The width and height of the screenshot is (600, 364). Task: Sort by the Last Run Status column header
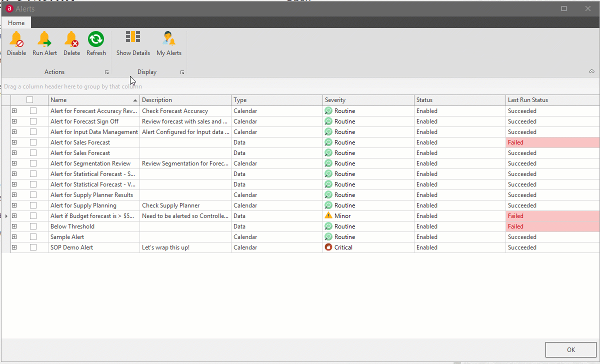pyautogui.click(x=552, y=100)
